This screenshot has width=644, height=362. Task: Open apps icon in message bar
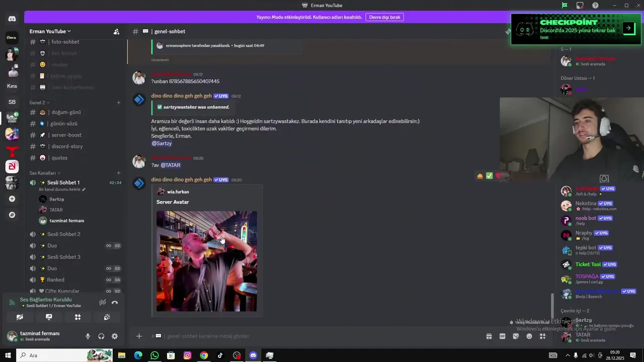click(x=542, y=336)
